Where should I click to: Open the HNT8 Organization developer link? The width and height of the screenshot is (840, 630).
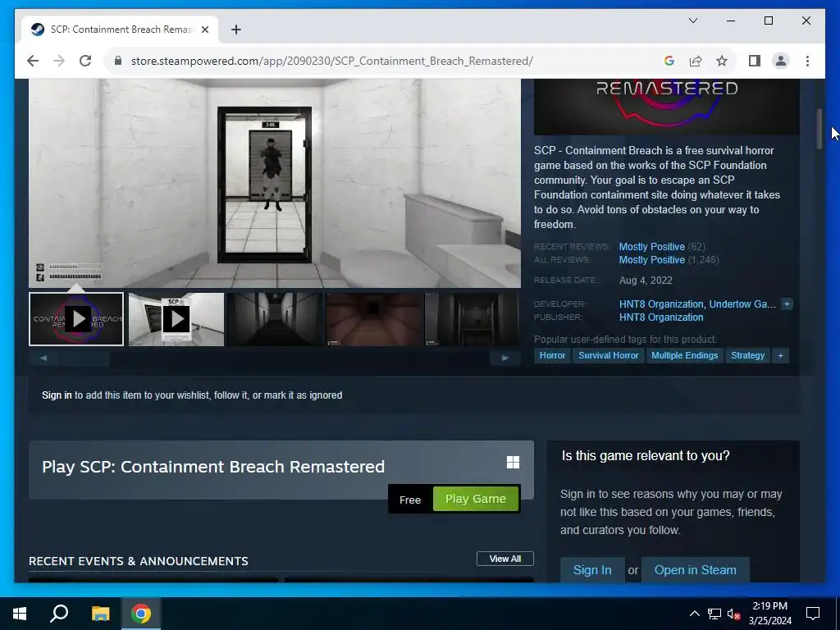click(x=661, y=304)
